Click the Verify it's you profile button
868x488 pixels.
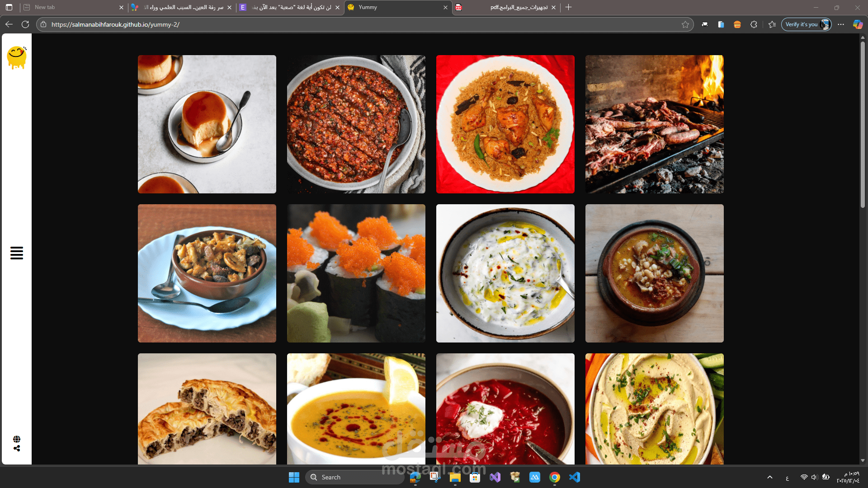(807, 24)
